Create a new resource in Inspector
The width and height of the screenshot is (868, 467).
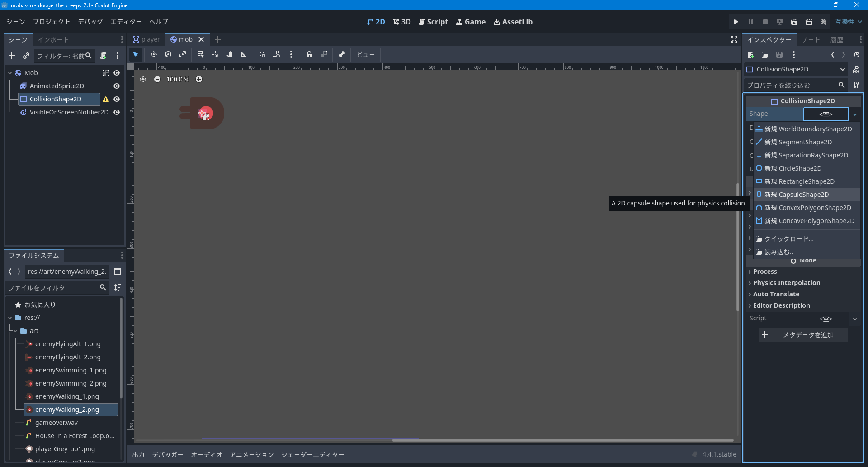[x=750, y=55]
